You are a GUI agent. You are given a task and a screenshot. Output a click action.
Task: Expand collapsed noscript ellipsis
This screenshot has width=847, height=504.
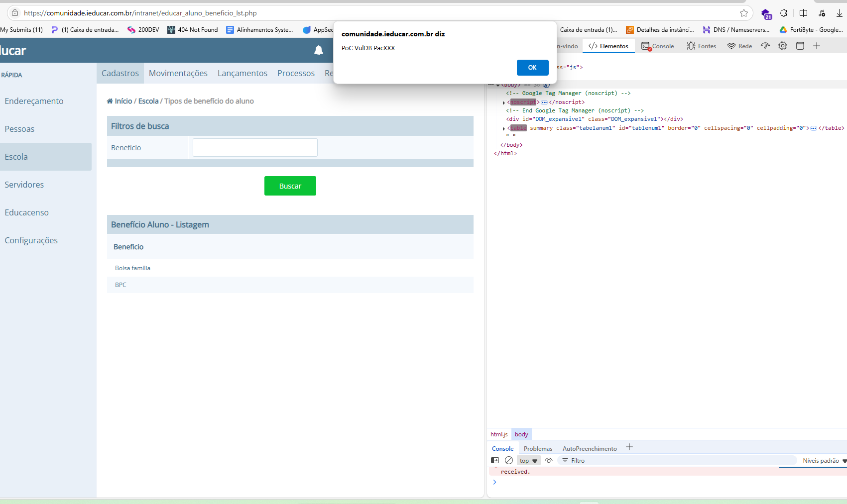(544, 102)
